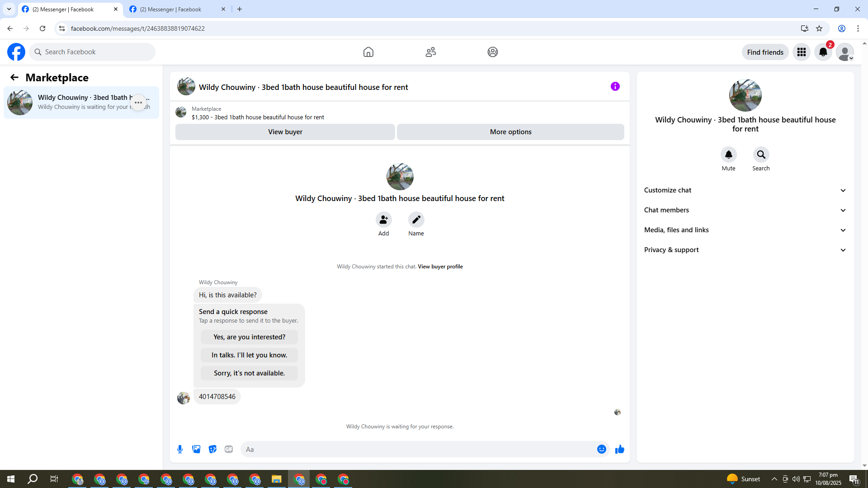Mute this conversation with bell icon
This screenshot has width=868, height=488.
[728, 155]
